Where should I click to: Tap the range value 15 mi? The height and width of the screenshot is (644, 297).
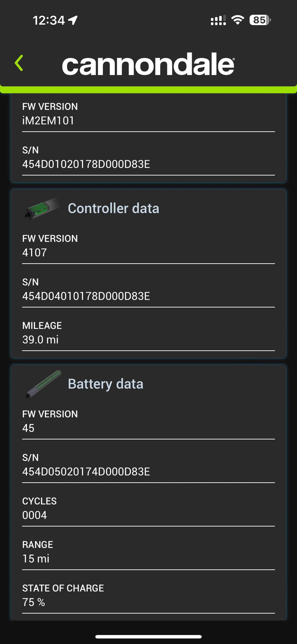coord(36,559)
